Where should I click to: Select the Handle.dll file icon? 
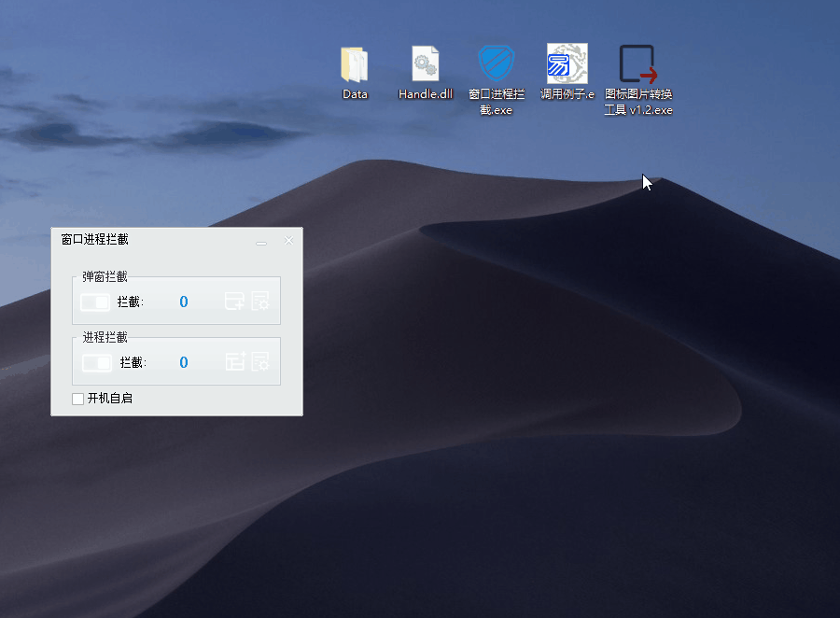coord(426,64)
